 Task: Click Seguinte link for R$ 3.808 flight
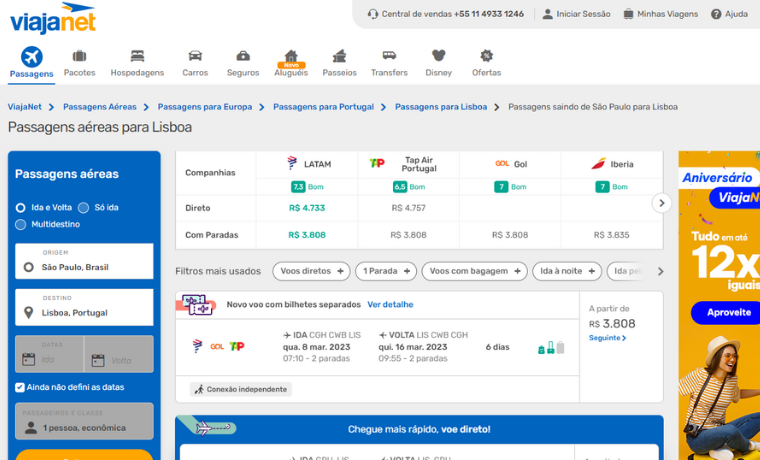click(608, 338)
